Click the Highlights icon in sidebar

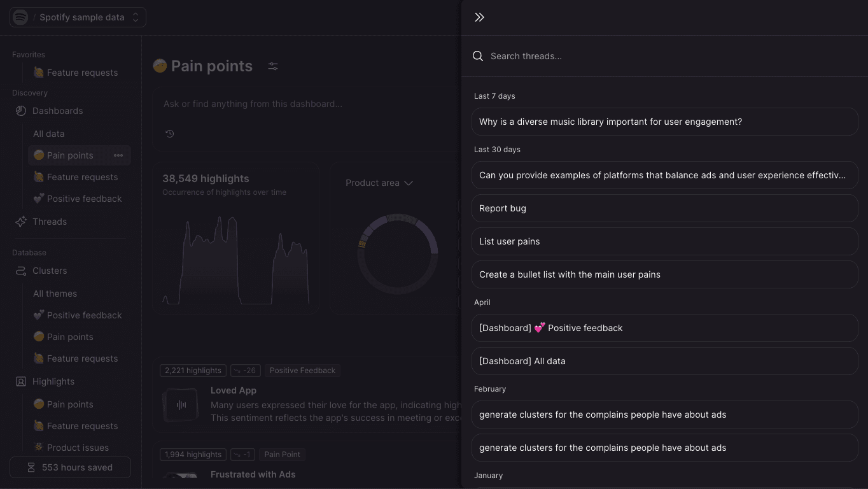click(x=21, y=381)
